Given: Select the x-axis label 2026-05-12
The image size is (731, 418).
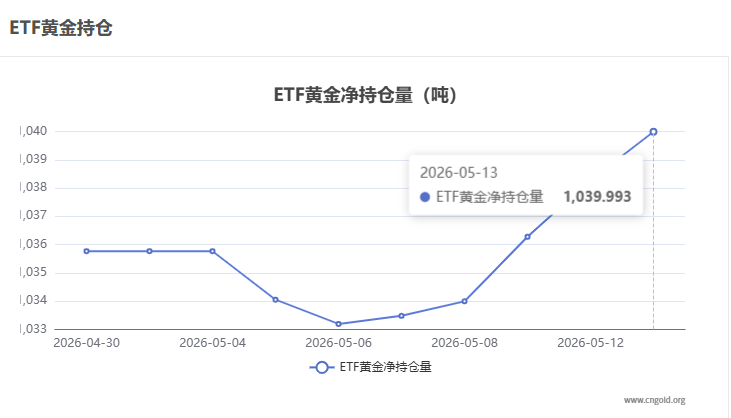Looking at the screenshot, I should point(590,343).
